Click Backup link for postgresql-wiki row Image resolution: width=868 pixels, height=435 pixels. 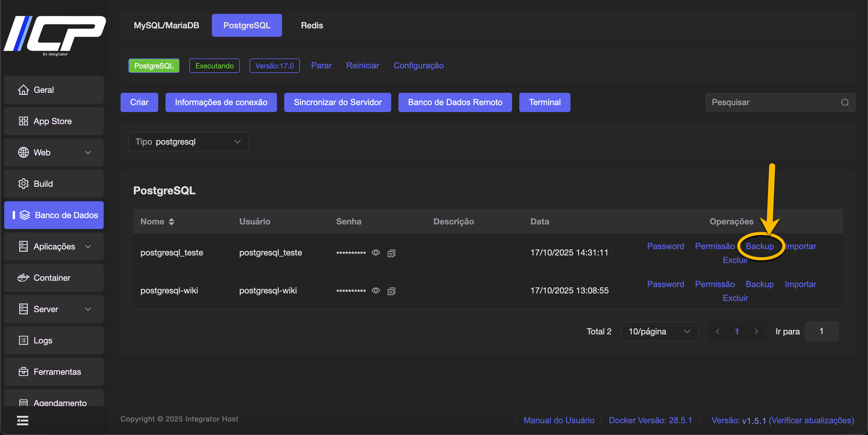coord(759,284)
